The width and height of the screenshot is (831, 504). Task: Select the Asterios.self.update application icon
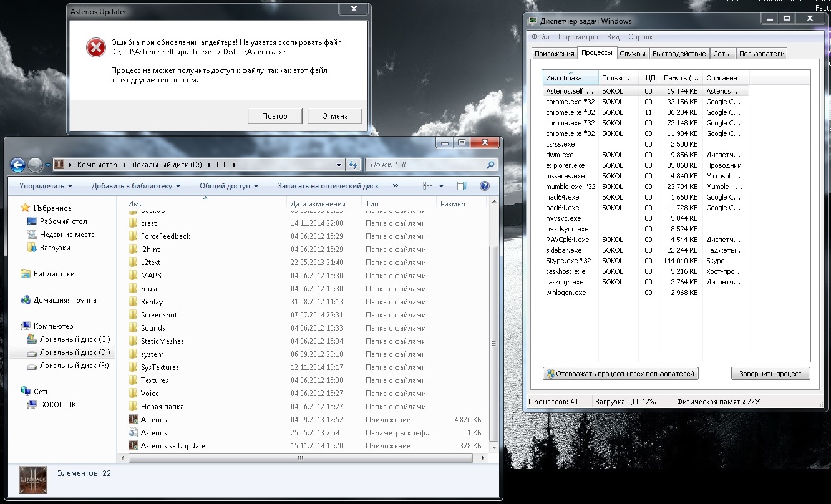coord(133,445)
